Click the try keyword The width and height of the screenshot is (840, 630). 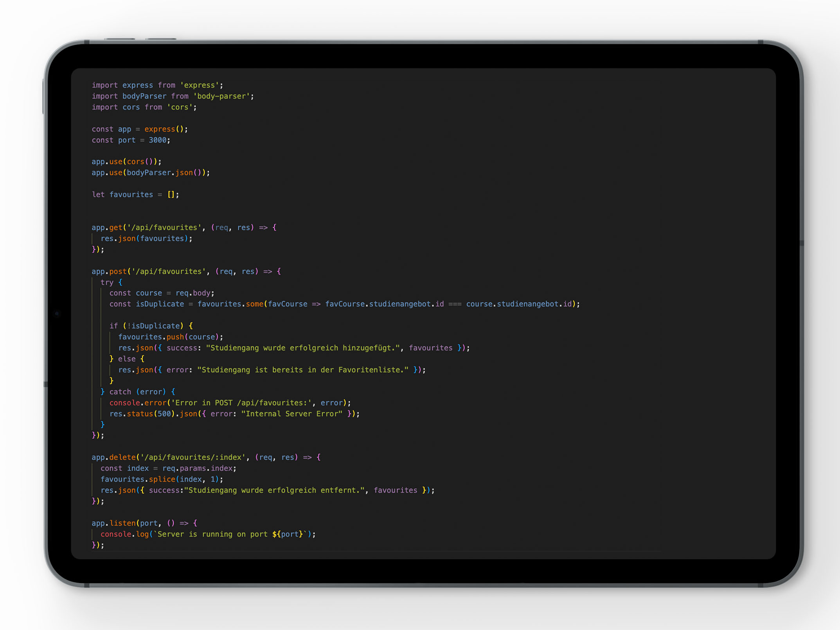pyautogui.click(x=106, y=282)
